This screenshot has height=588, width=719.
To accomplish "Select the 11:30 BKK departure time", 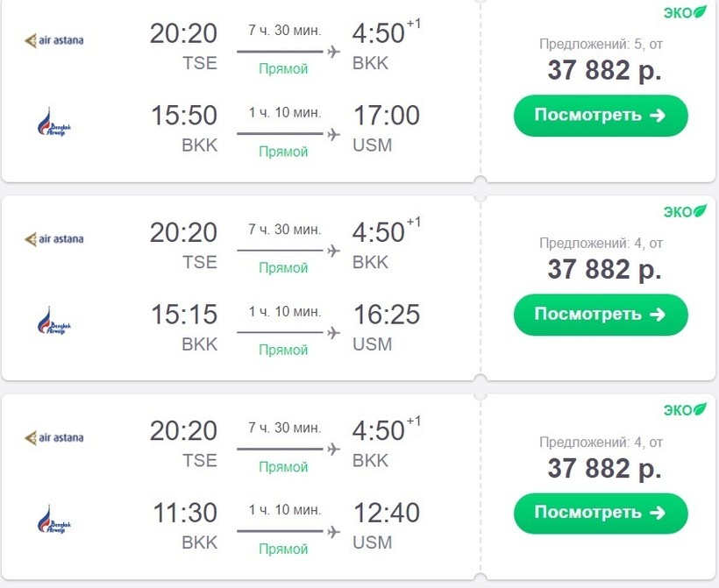I will (183, 513).
